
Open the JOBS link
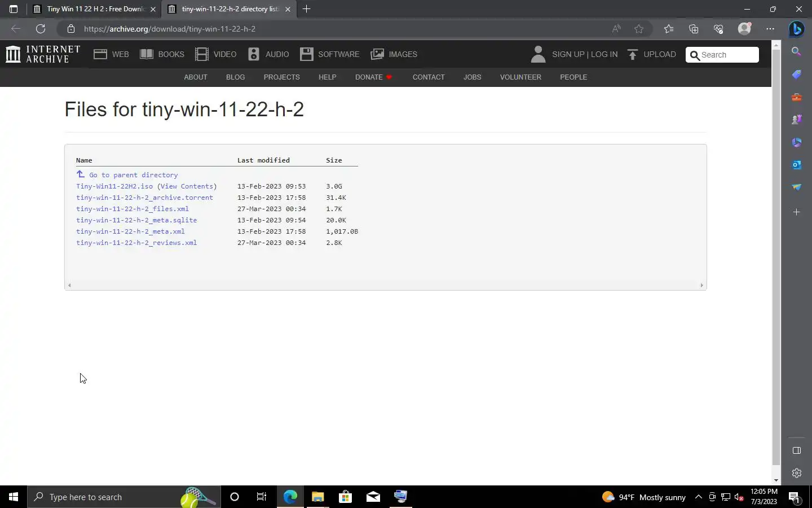473,77
